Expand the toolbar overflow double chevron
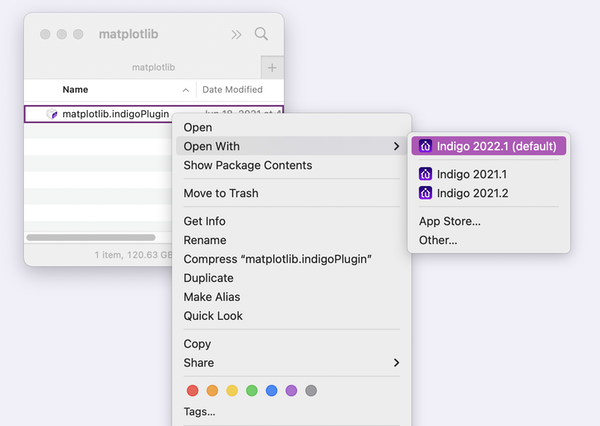The height and width of the screenshot is (426, 600). tap(236, 35)
